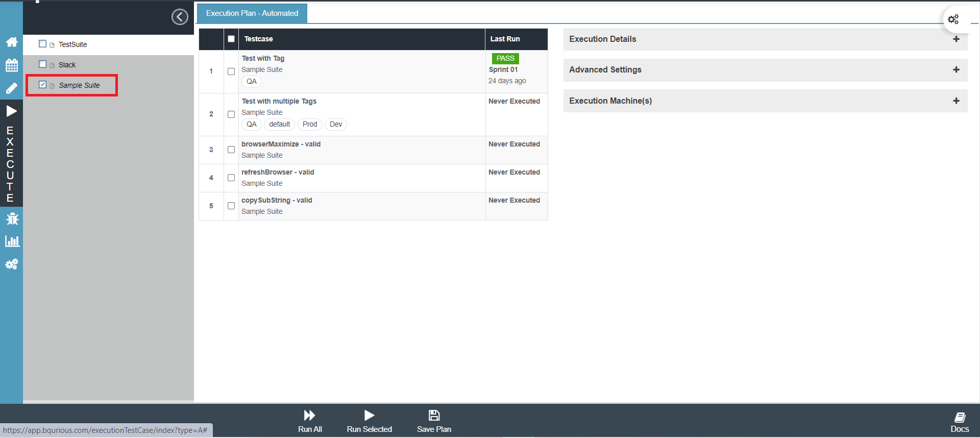Click the Execution Details heading
980x438 pixels.
pyautogui.click(x=603, y=39)
